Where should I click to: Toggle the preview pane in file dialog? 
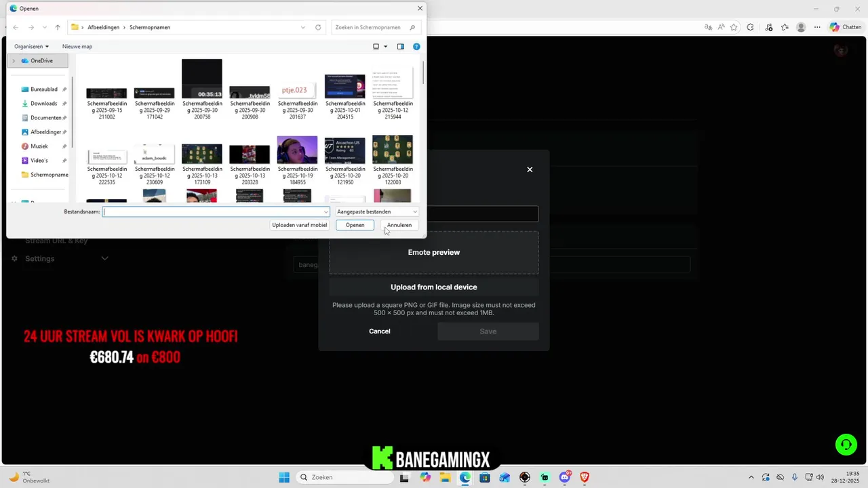pyautogui.click(x=400, y=47)
